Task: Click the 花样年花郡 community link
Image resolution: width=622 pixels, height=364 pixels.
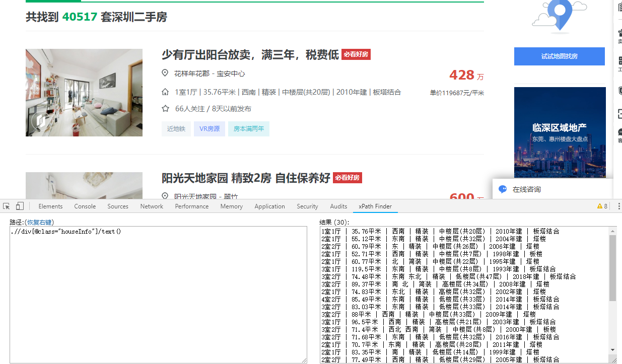Action: pos(192,74)
